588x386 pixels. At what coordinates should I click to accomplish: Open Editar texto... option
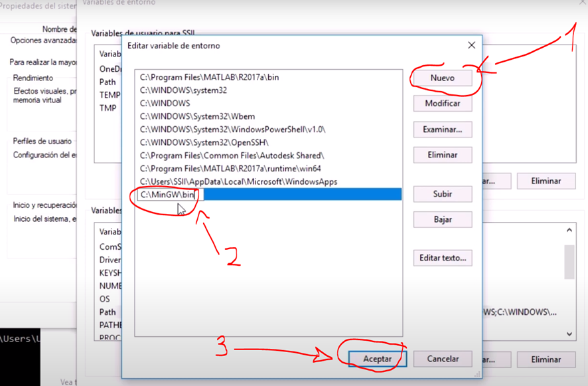point(442,258)
